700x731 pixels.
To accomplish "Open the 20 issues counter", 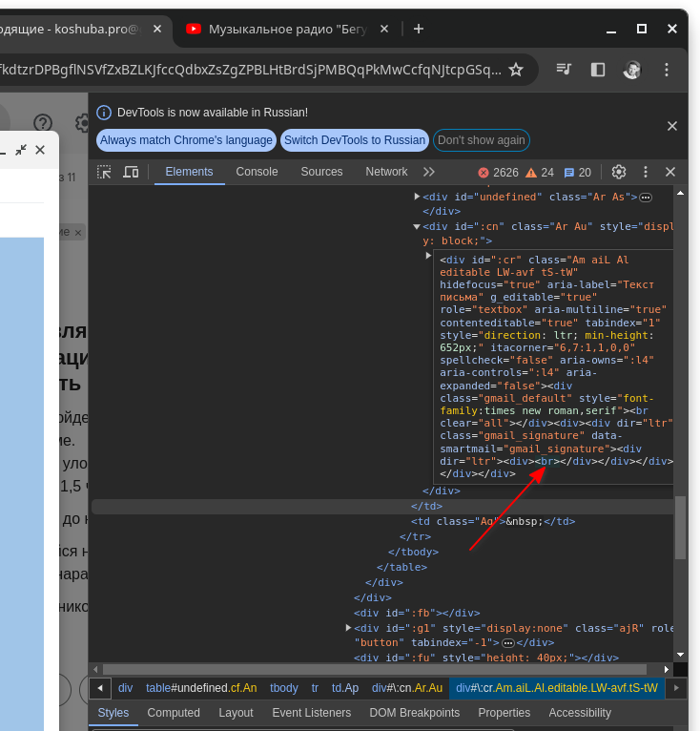I will (577, 173).
